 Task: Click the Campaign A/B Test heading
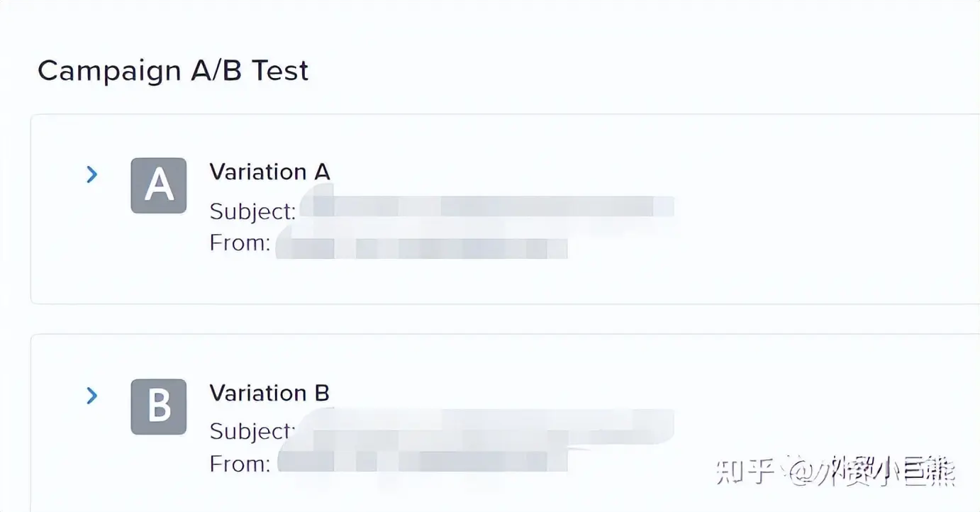coord(173,71)
